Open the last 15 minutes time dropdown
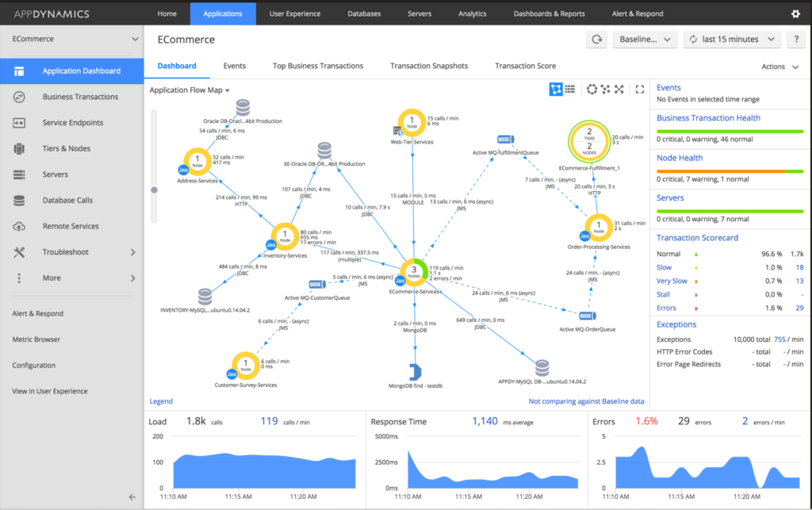Viewport: 812px width, 510px height. point(731,39)
